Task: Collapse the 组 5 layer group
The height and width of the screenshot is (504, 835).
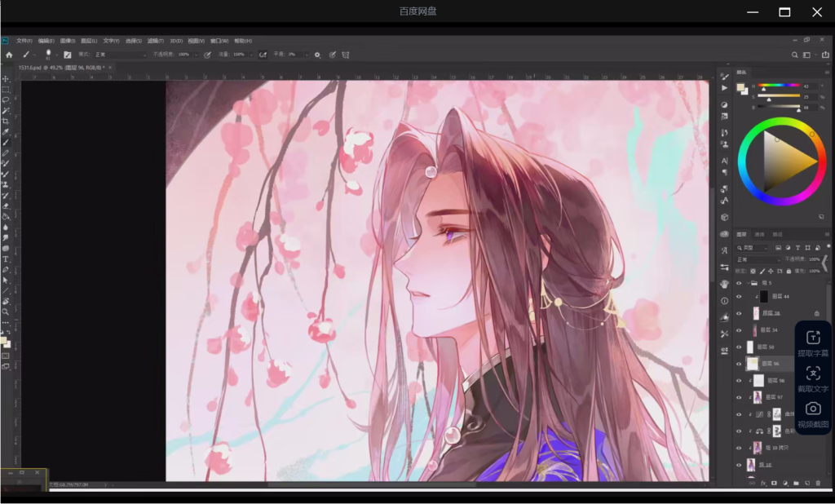Action: pos(748,282)
